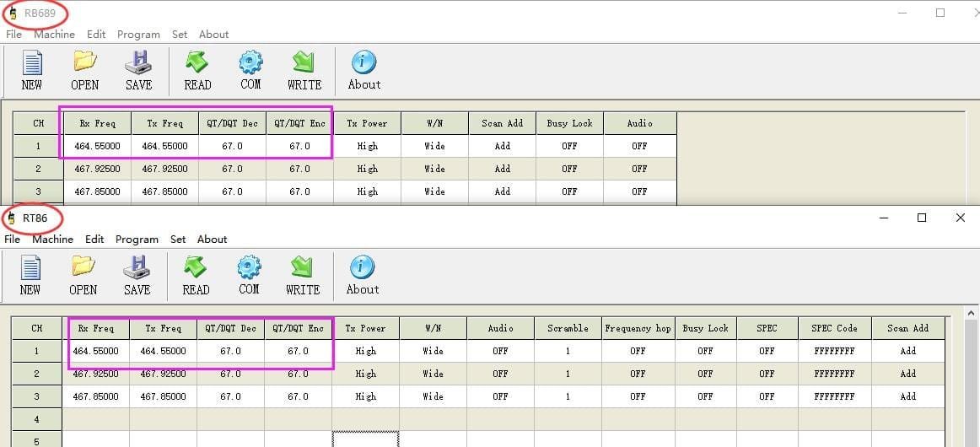Click RT86 channel 1 SPEC Code FFFFFFFF cell
The height and width of the screenshot is (447, 980).
coord(834,352)
